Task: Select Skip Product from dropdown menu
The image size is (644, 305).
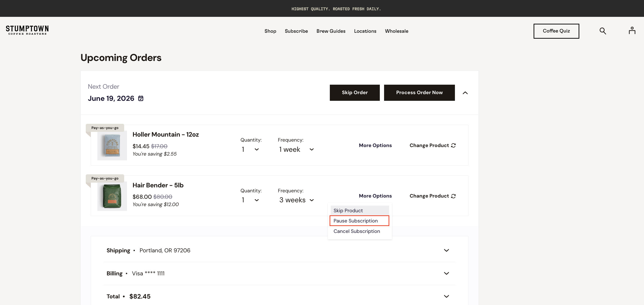Action: [x=359, y=210]
